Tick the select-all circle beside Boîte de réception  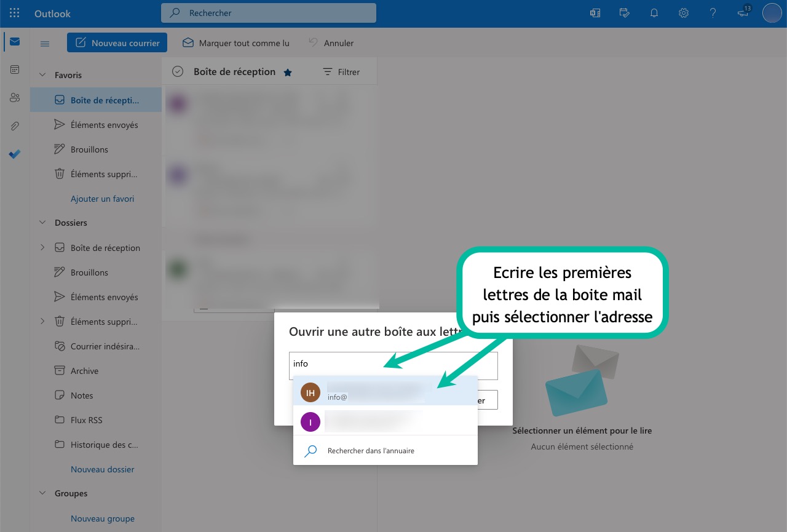click(x=178, y=72)
